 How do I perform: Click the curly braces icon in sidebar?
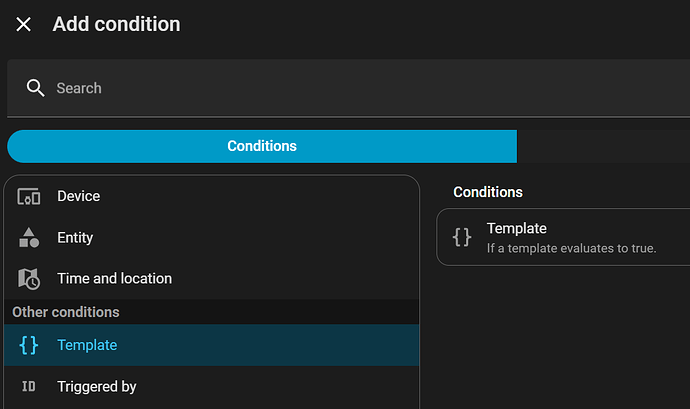coord(29,345)
